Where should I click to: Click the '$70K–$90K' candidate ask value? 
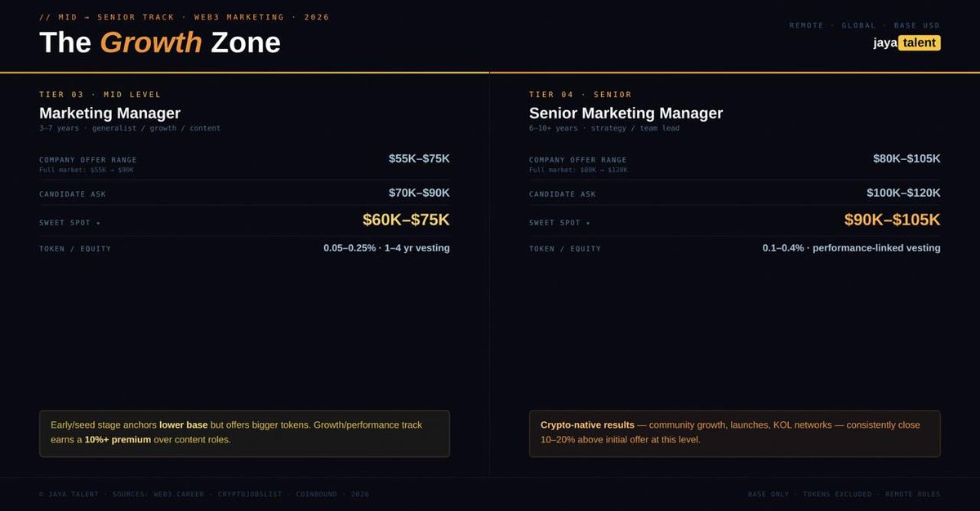click(x=419, y=193)
